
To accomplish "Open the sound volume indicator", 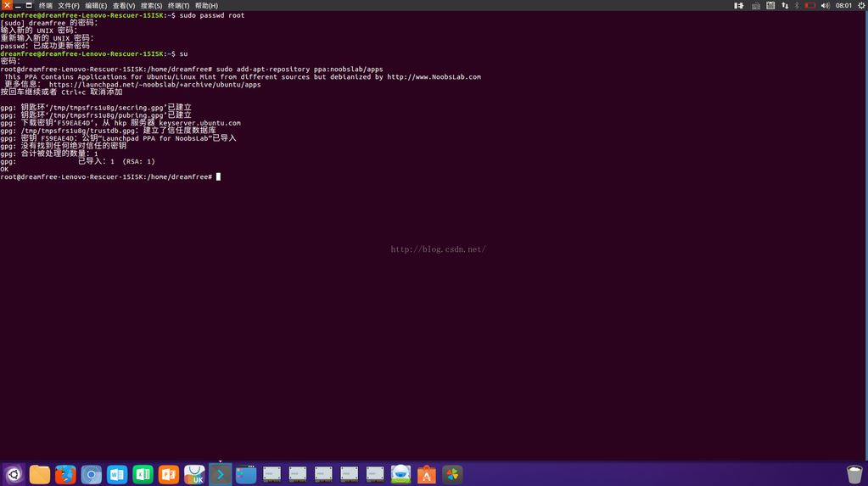I will point(826,6).
